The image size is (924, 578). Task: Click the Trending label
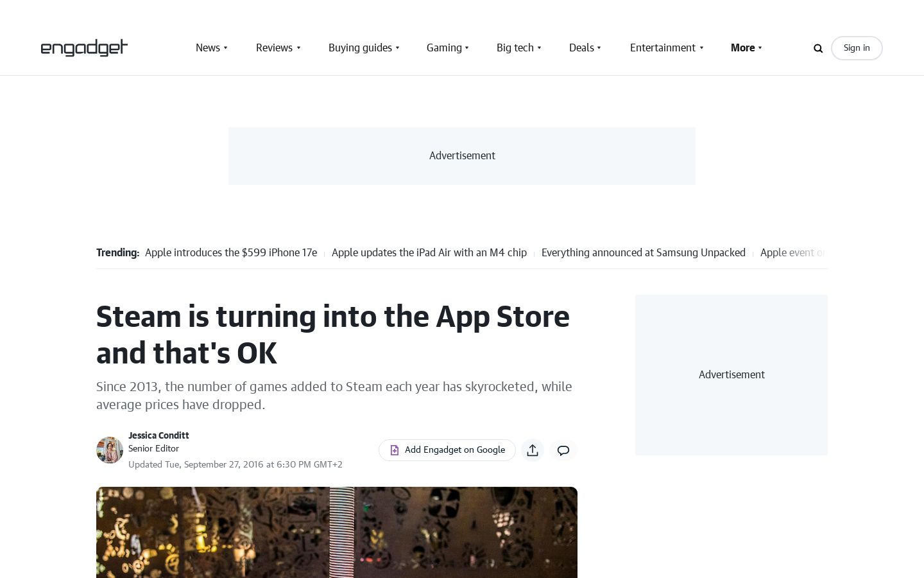point(117,252)
